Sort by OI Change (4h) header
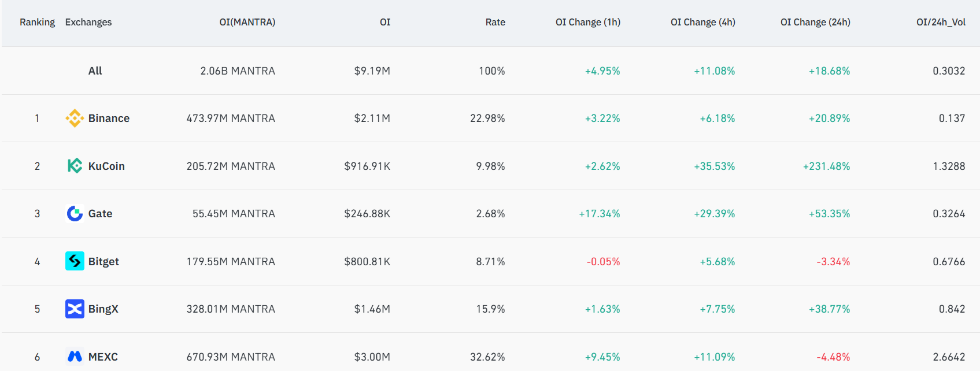The height and width of the screenshot is (371, 980). 703,22
